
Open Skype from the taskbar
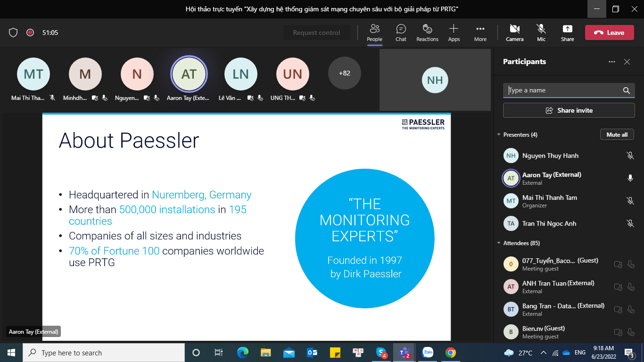click(x=381, y=353)
